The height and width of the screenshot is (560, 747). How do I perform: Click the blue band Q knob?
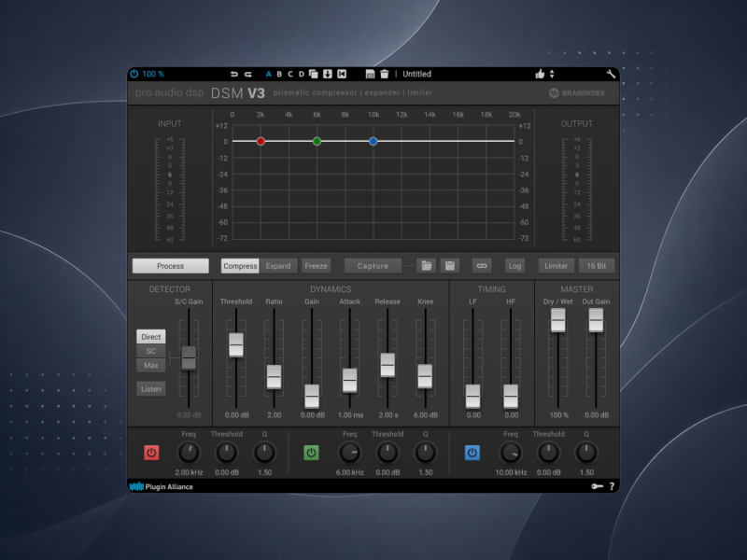586,453
